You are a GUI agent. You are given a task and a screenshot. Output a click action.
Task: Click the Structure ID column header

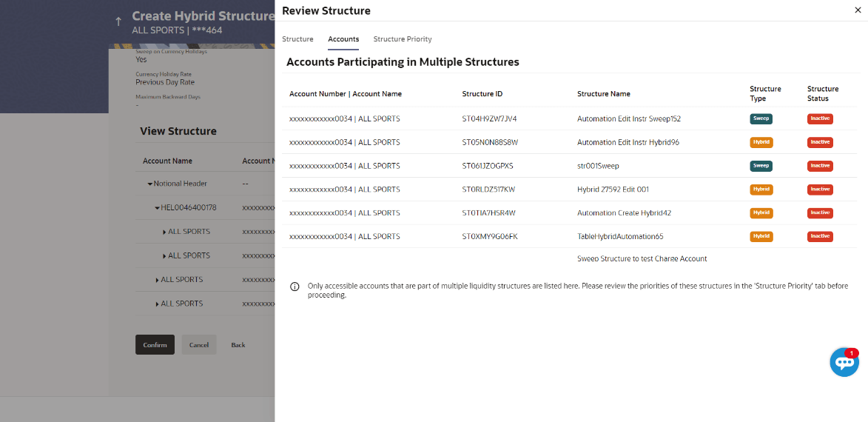click(x=482, y=94)
